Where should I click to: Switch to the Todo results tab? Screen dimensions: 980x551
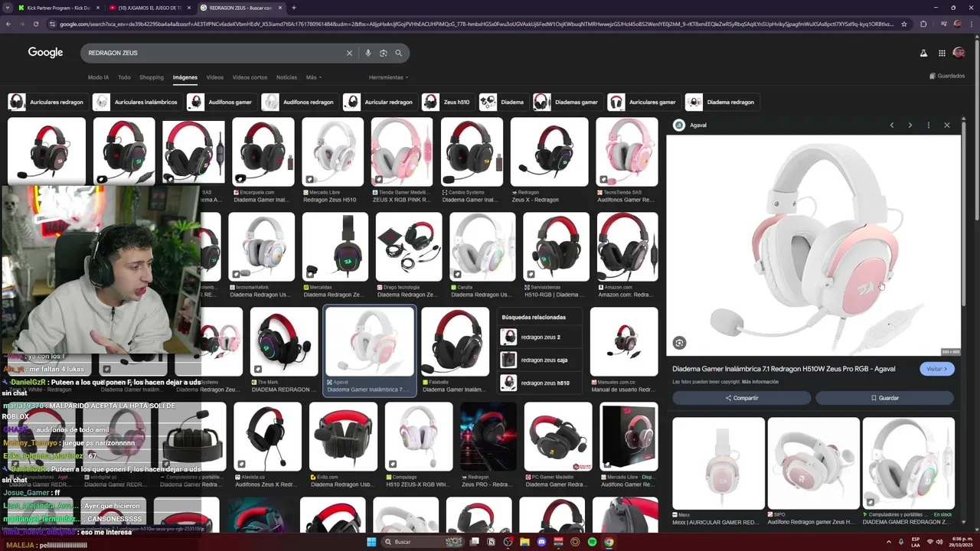coord(124,77)
